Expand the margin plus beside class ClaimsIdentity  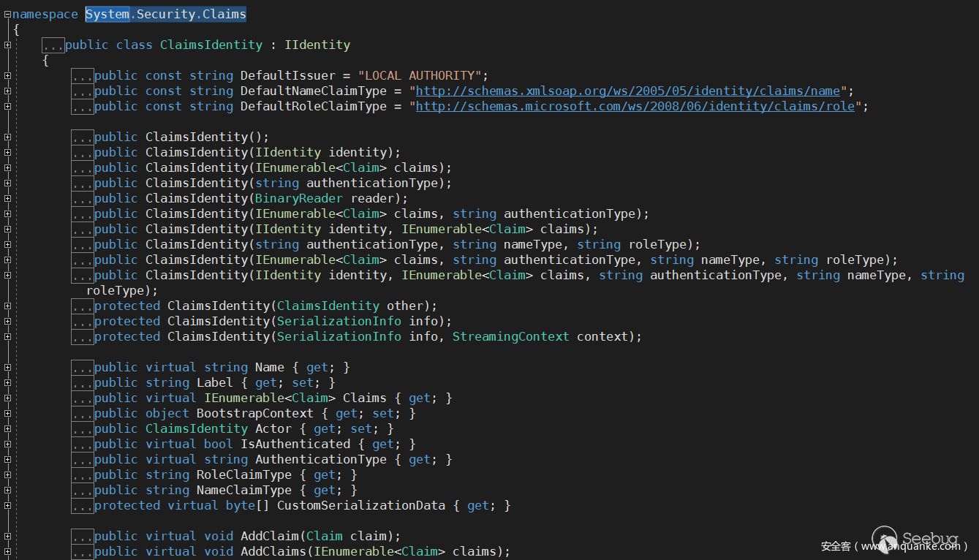tap(7, 45)
